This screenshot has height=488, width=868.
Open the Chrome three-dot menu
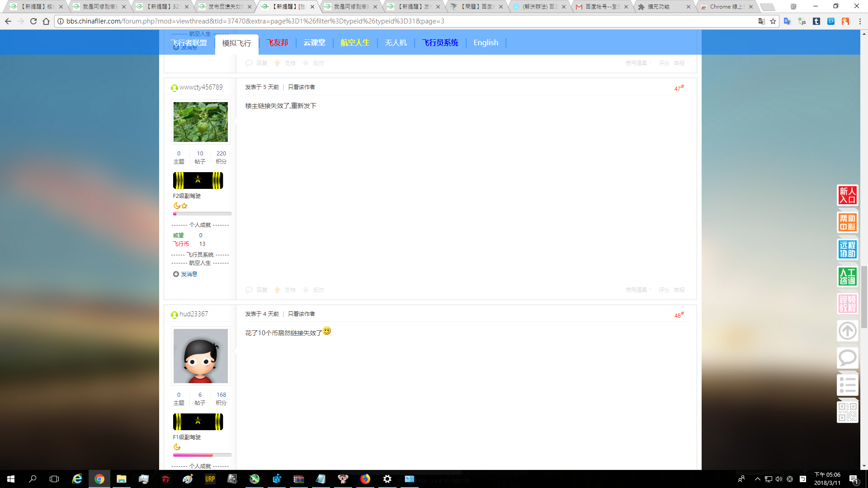coord(860,21)
